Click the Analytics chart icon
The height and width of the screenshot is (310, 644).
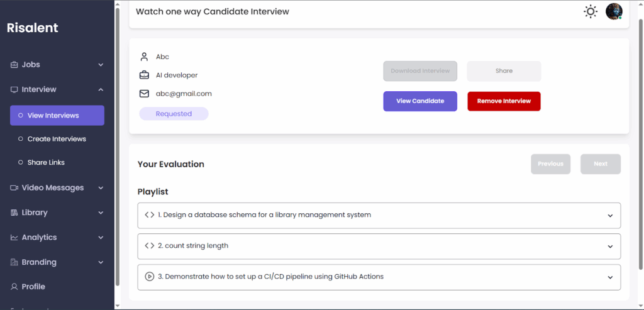[14, 238]
